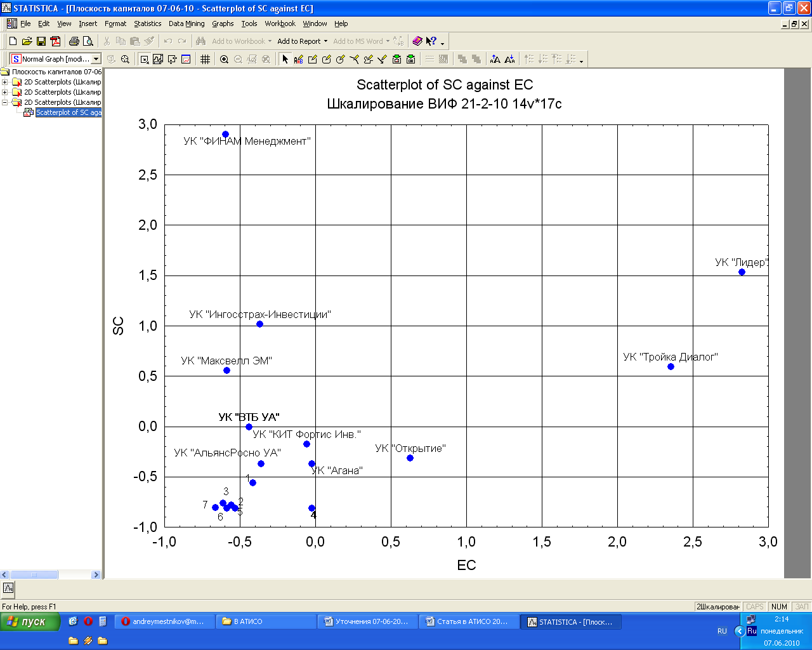Click the Save disk icon
Viewport: 812px width, 650px height.
41,41
